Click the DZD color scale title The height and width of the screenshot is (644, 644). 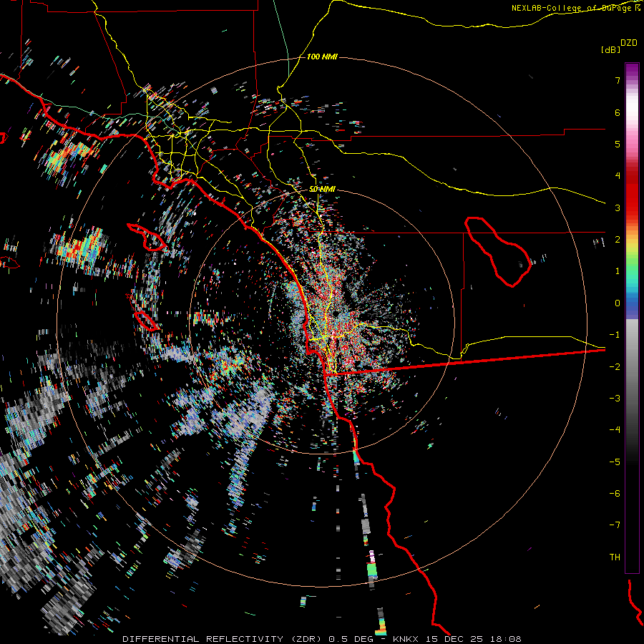tap(629, 43)
